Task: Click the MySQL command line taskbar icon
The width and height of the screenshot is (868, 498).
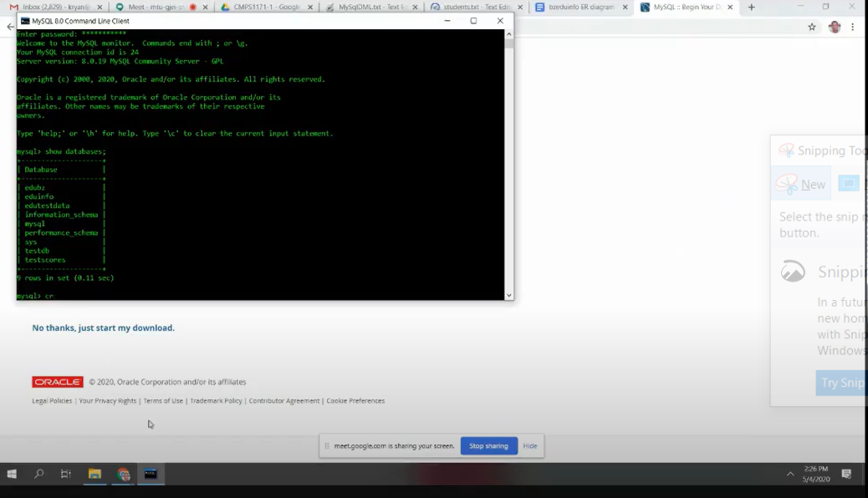Action: pos(151,474)
